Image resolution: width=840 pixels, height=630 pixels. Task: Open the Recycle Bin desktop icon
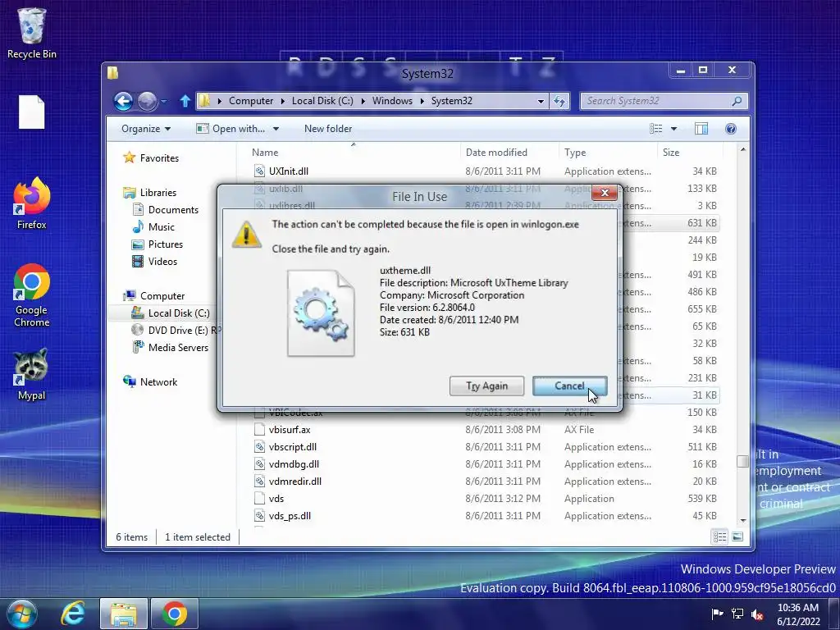32,33
